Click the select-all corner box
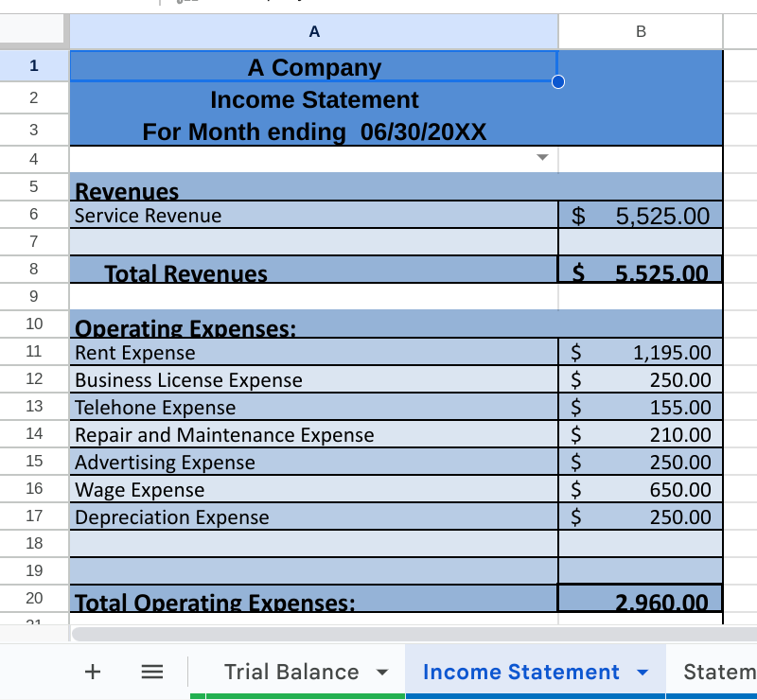Screen dimensions: 757x700 [32, 29]
